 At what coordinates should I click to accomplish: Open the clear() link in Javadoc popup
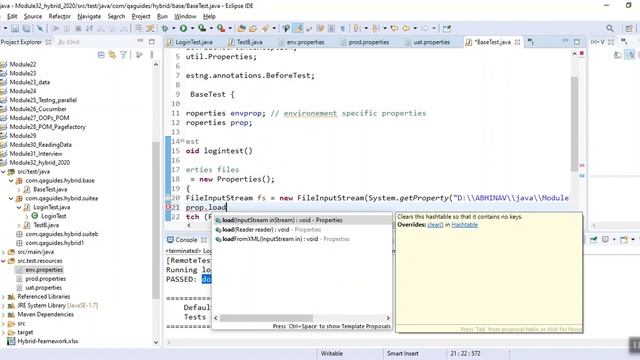[435, 225]
